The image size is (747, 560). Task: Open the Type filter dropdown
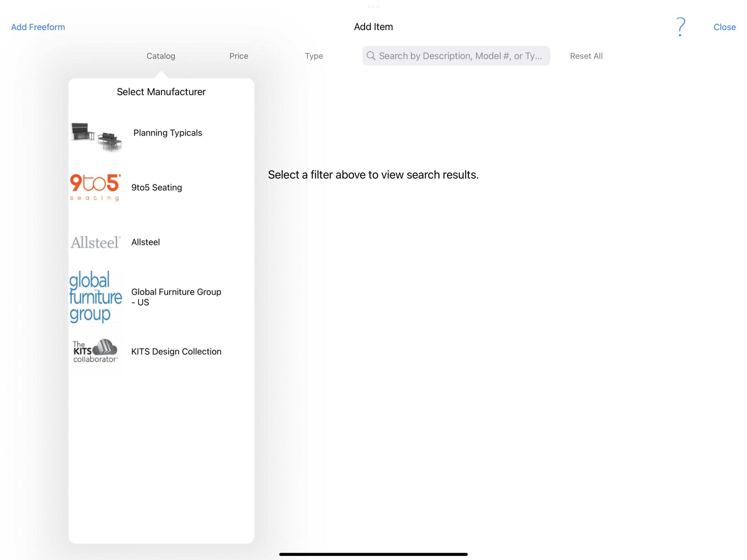click(x=314, y=56)
